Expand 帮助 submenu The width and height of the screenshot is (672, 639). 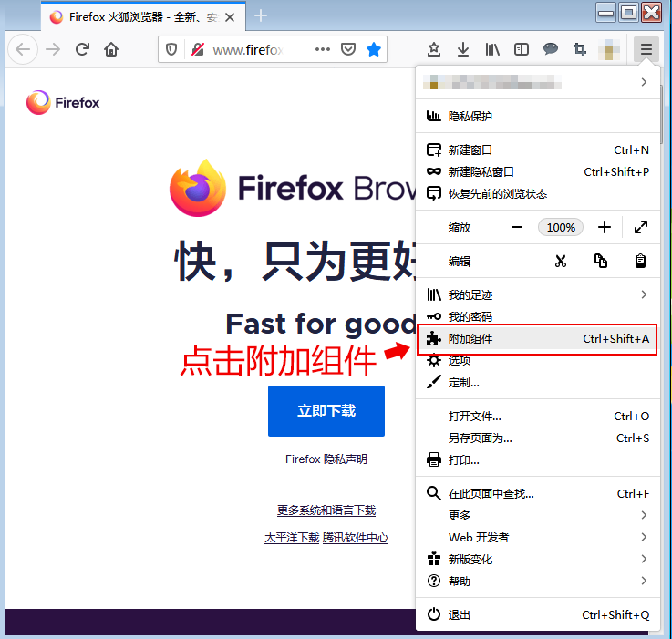537,581
